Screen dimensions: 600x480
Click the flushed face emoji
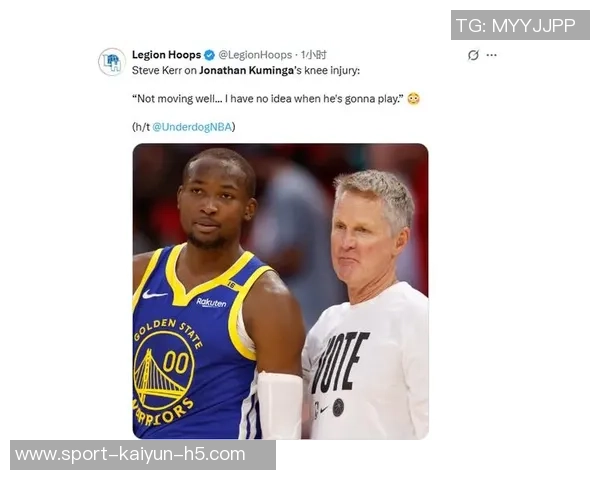(x=413, y=99)
